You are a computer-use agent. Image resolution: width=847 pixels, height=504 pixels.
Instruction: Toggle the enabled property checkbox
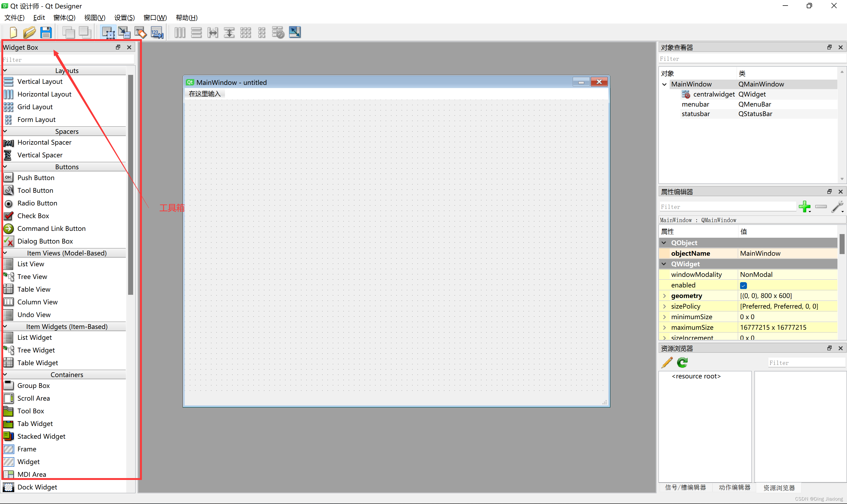coord(743,285)
